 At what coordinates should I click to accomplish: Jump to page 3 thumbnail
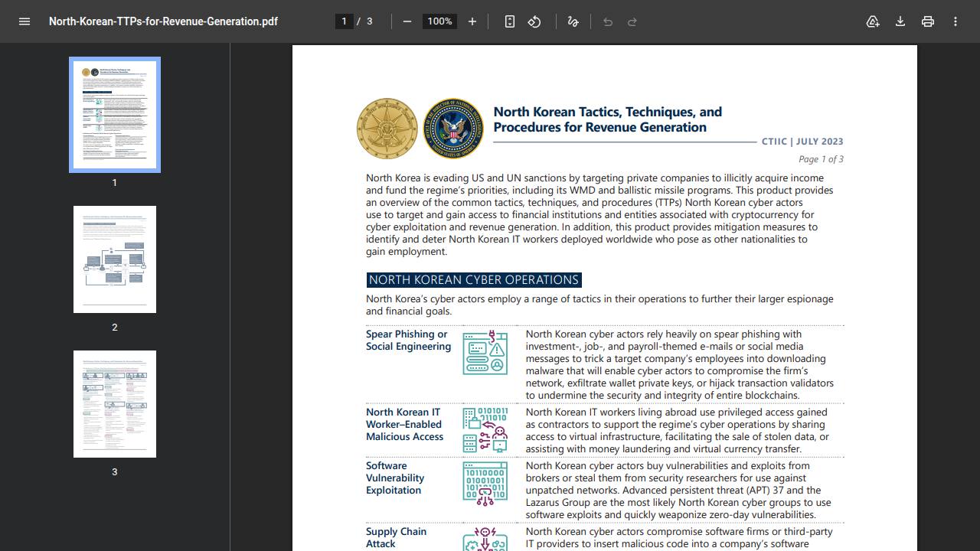click(115, 404)
